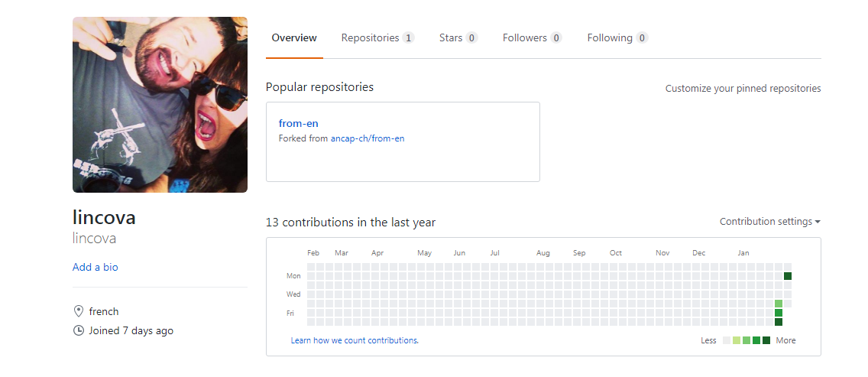The height and width of the screenshot is (377, 868).
Task: Click the darkest green legend swatch
Action: [x=766, y=340]
